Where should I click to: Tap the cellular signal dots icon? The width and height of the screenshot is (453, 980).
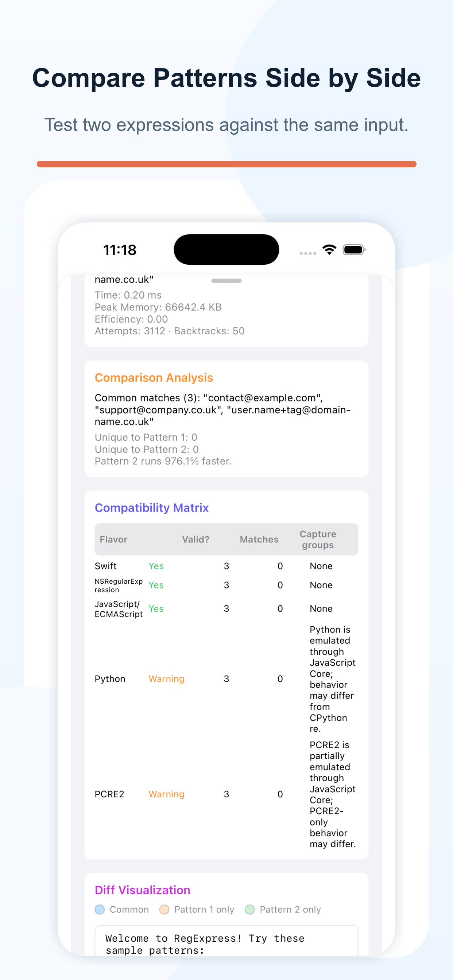click(307, 253)
